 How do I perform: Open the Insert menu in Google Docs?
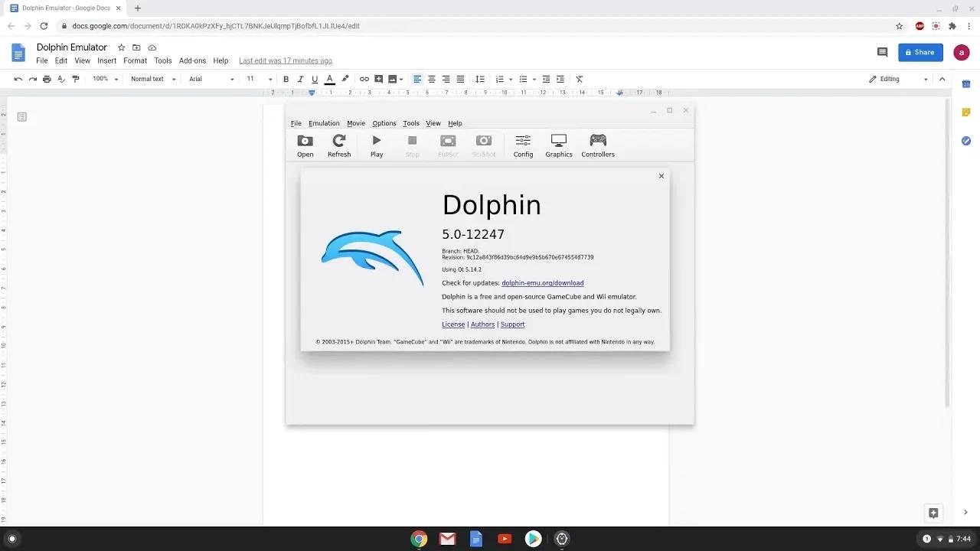coord(107,61)
